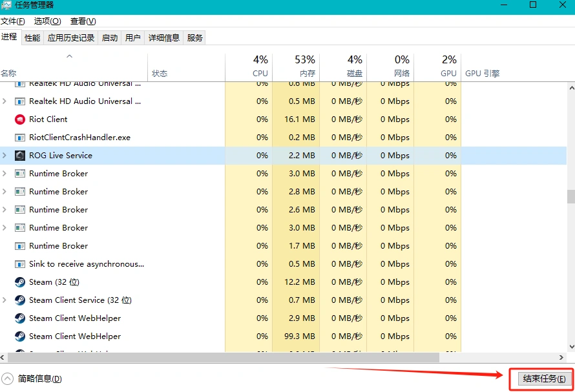This screenshot has height=392, width=575.
Task: Expand the ROG Live Service row
Action: pos(5,156)
